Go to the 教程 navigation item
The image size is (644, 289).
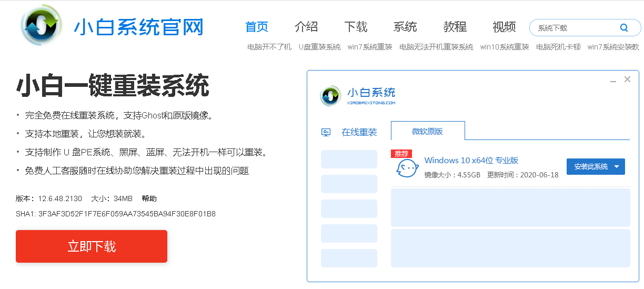tap(455, 27)
